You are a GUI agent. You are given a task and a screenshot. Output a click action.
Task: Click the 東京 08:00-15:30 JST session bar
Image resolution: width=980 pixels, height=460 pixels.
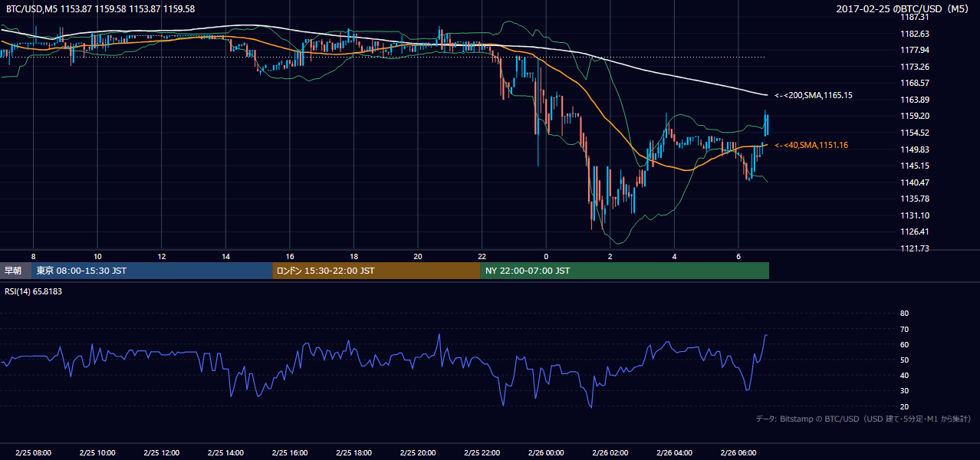(x=153, y=271)
